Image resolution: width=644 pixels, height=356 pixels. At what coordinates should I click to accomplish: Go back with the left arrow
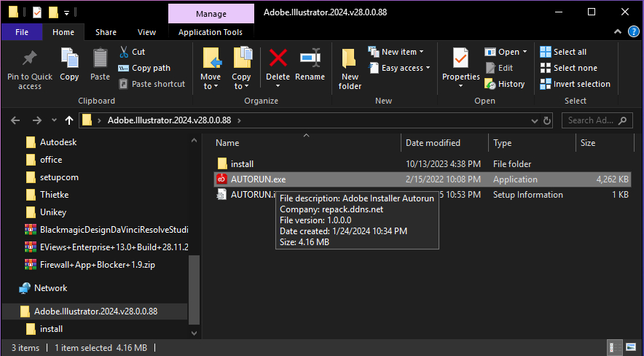pos(15,120)
